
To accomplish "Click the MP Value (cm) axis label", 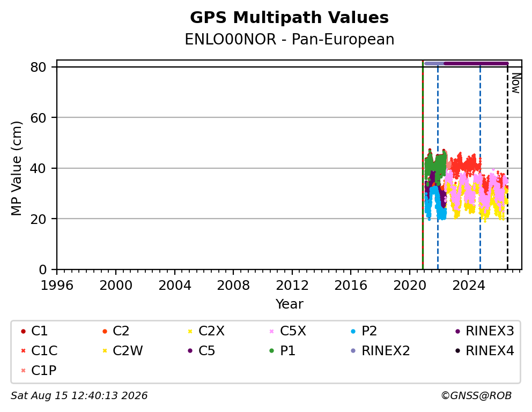I will pyautogui.click(x=16, y=168).
